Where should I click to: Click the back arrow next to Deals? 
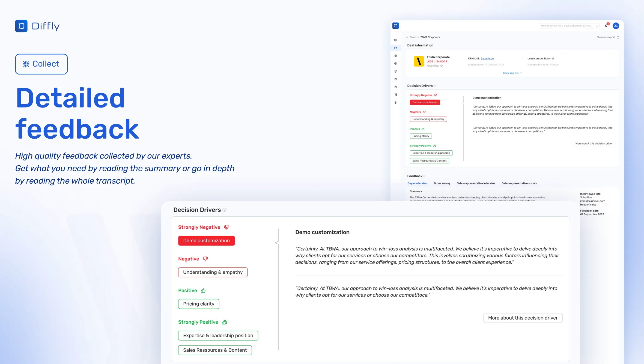click(x=407, y=37)
